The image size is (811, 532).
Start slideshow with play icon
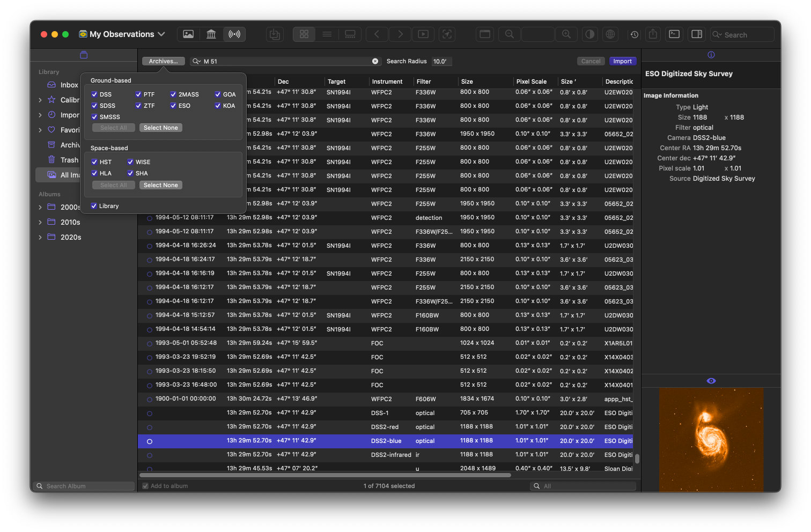point(423,34)
